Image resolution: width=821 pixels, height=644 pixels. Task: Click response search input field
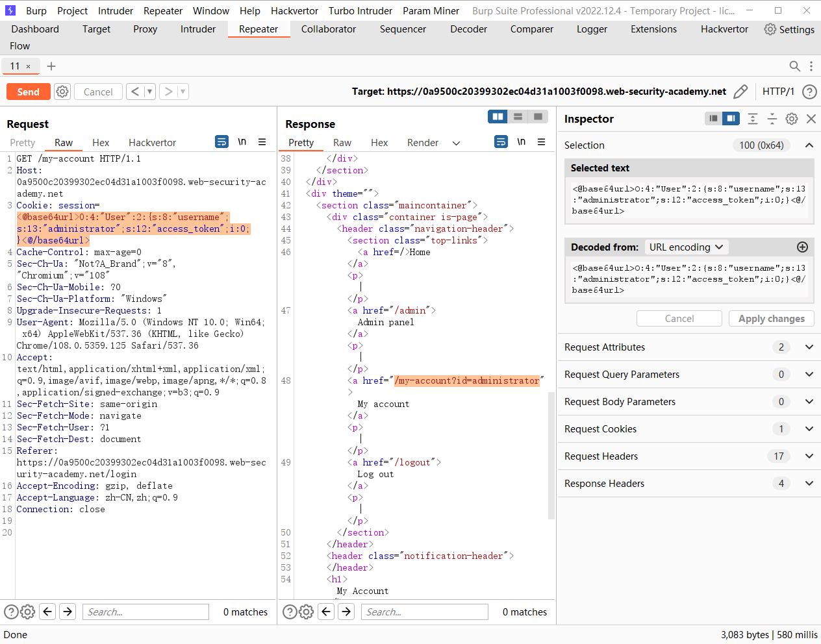tap(425, 612)
